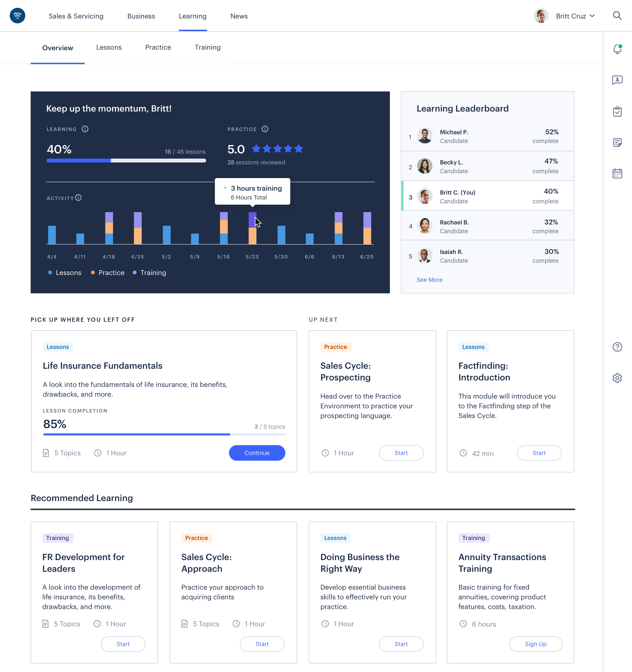Open the Sales & Servicing menu
Image resolution: width=632 pixels, height=672 pixels.
[76, 16]
